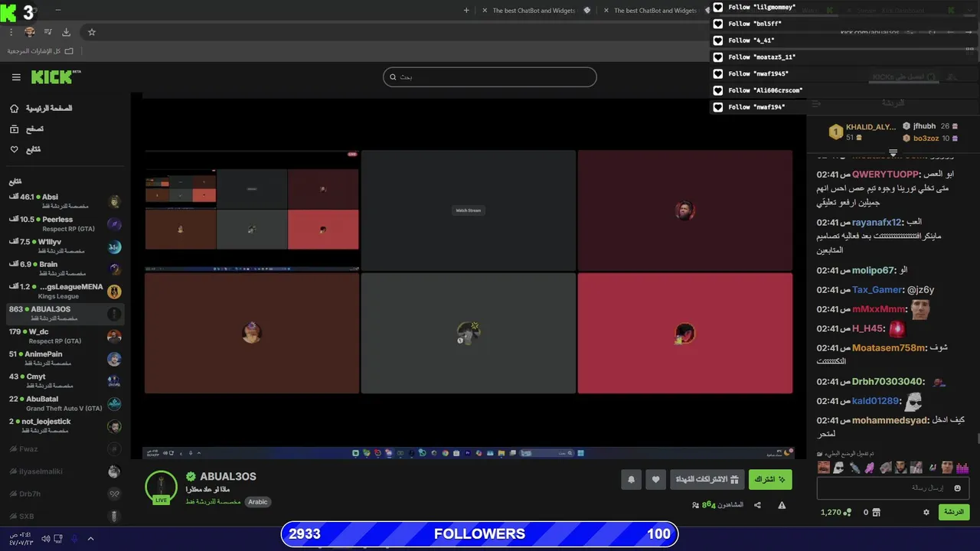Expand the leaderboard handle below gifters
Image resolution: width=980 pixels, height=551 pixels.
pos(893,153)
